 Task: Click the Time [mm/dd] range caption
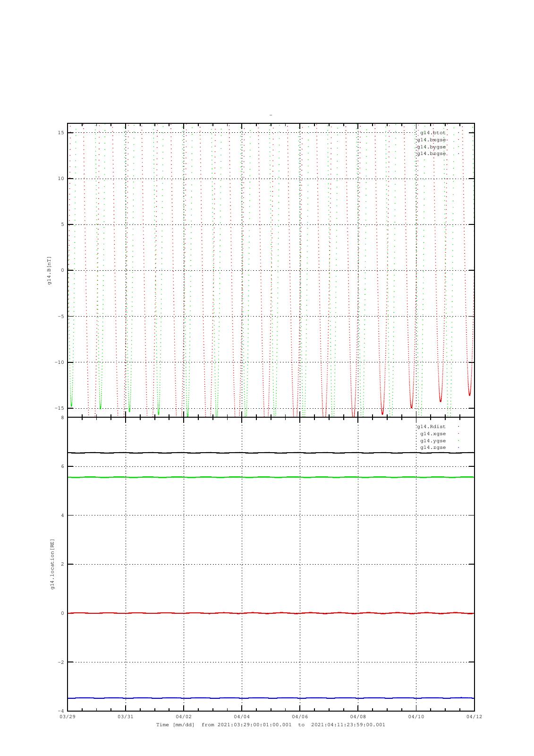click(271, 725)
